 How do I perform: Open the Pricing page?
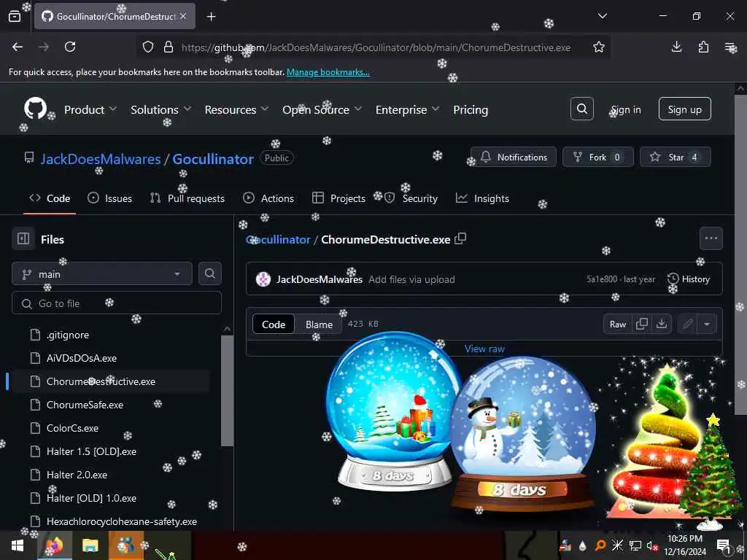(x=471, y=109)
